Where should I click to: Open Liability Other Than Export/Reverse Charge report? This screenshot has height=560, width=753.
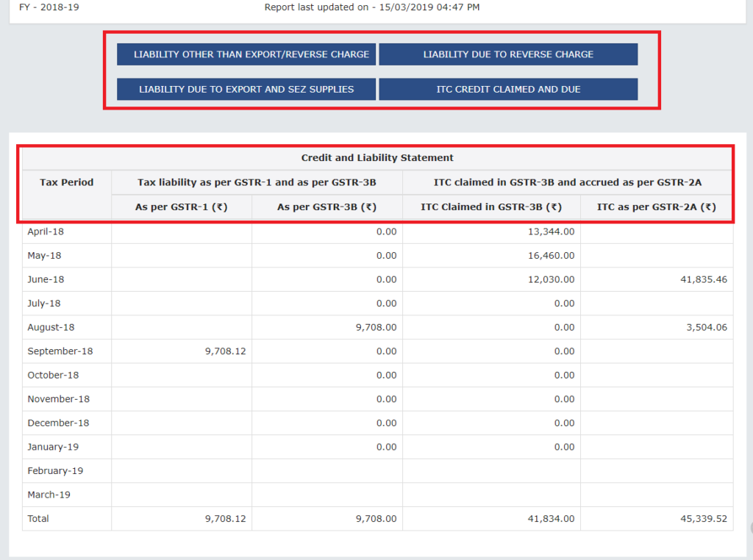click(246, 54)
